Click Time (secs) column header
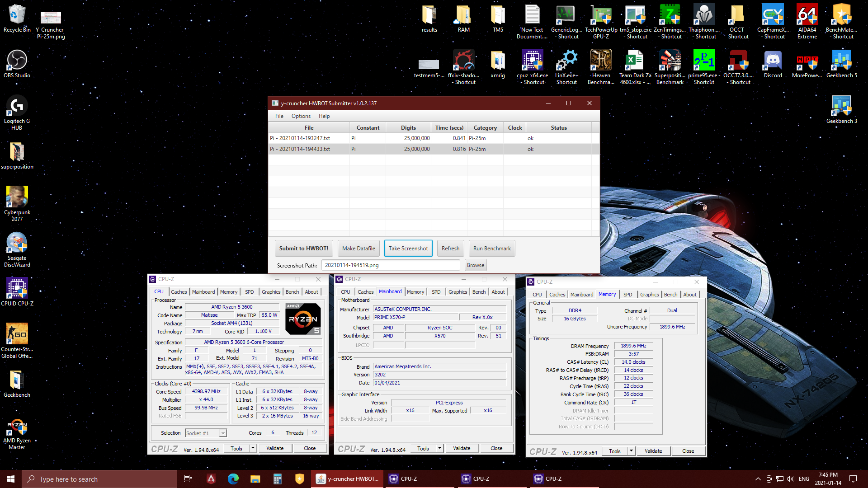Screen dimensions: 868x488 pos(449,128)
